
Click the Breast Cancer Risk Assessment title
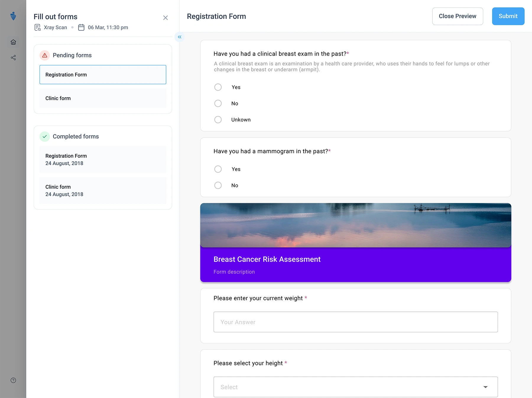pyautogui.click(x=267, y=259)
